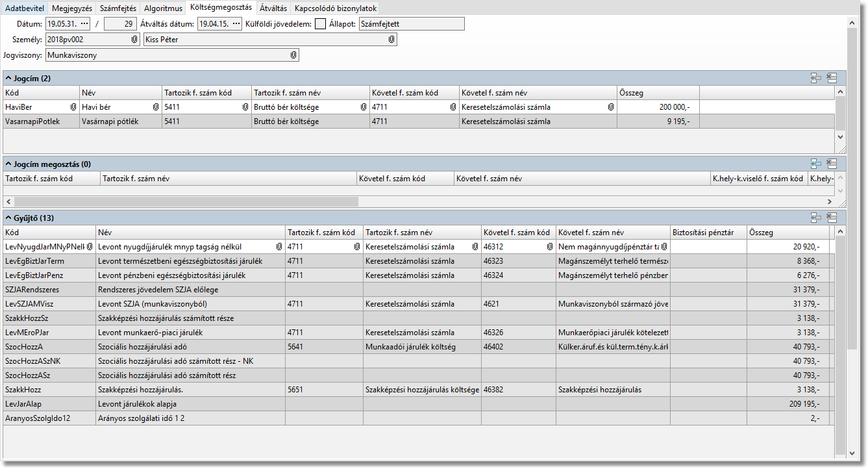Click the Összeg column header in Gyűjtő
Screen dimensions: 868x469
[787, 233]
